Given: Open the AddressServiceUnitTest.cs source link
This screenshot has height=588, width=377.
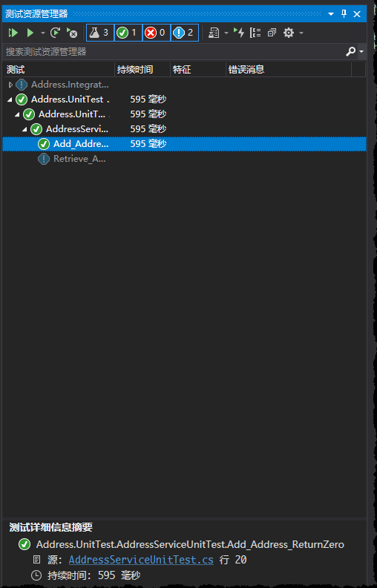Looking at the screenshot, I should (x=141, y=560).
